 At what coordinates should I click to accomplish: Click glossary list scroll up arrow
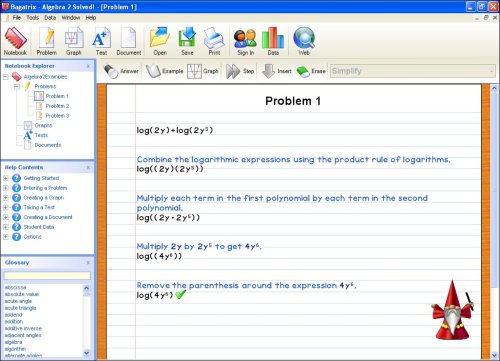coord(87,288)
